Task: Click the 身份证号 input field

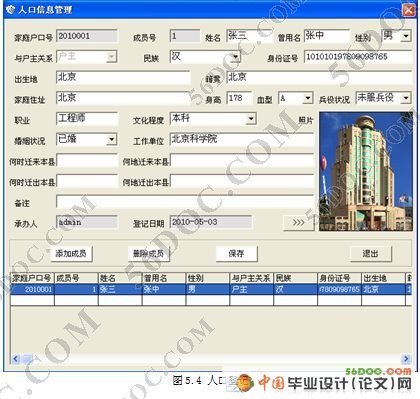Action: pos(358,57)
